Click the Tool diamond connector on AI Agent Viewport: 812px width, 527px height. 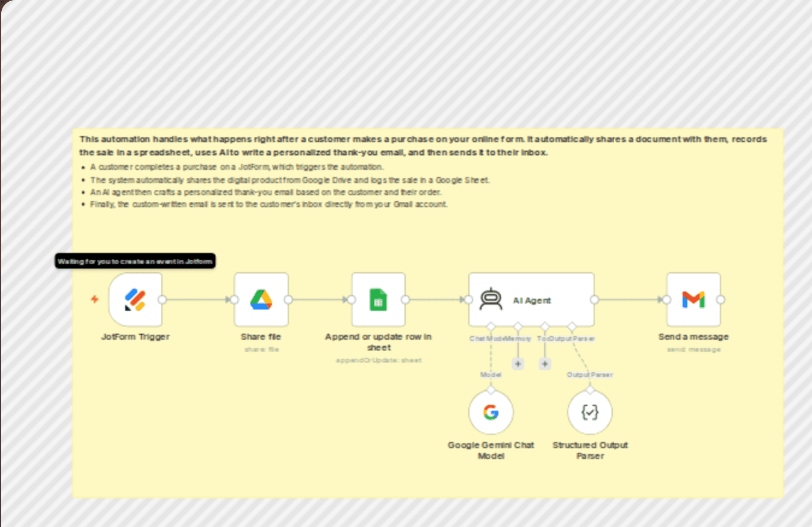pos(545,326)
